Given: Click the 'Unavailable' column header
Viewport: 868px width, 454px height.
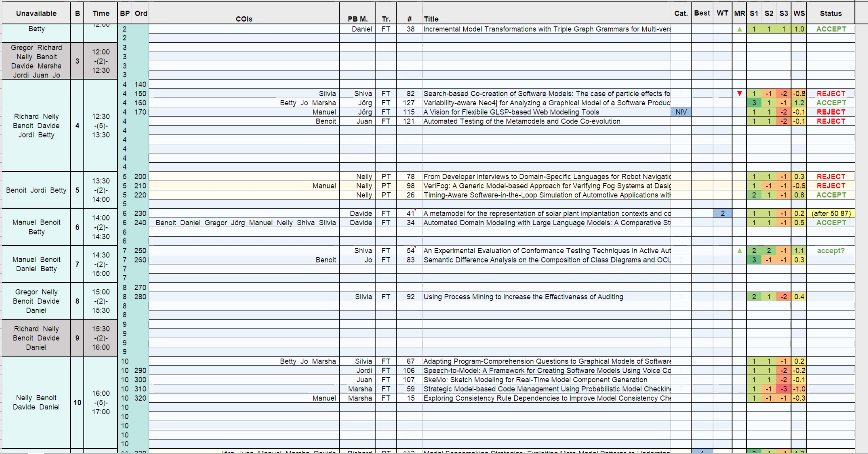Looking at the screenshot, I should (36, 14).
